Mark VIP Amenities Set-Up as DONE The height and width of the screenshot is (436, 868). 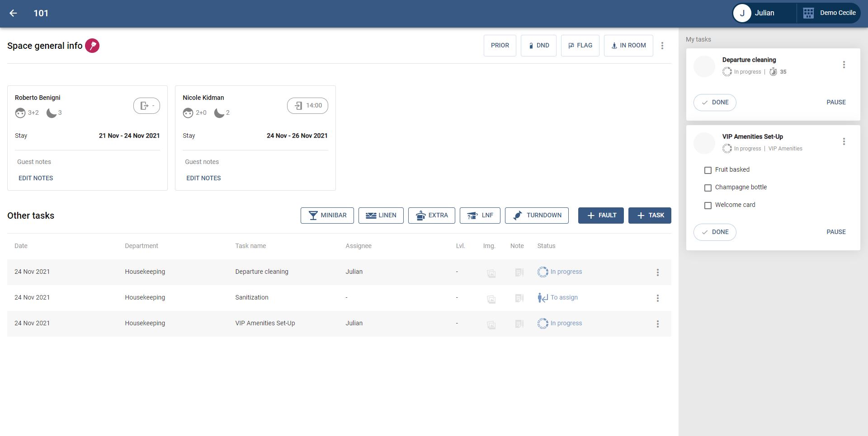pyautogui.click(x=715, y=232)
